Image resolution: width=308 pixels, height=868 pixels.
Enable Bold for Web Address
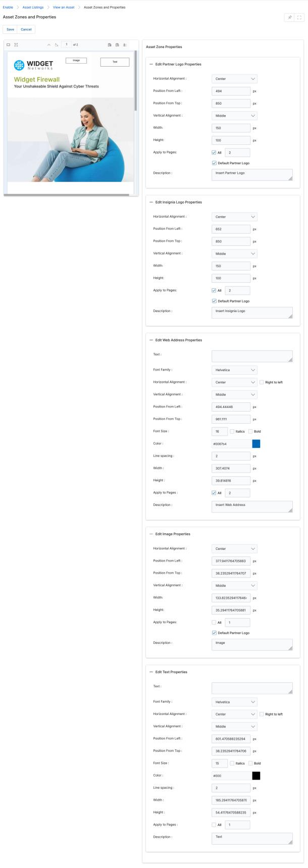point(250,431)
